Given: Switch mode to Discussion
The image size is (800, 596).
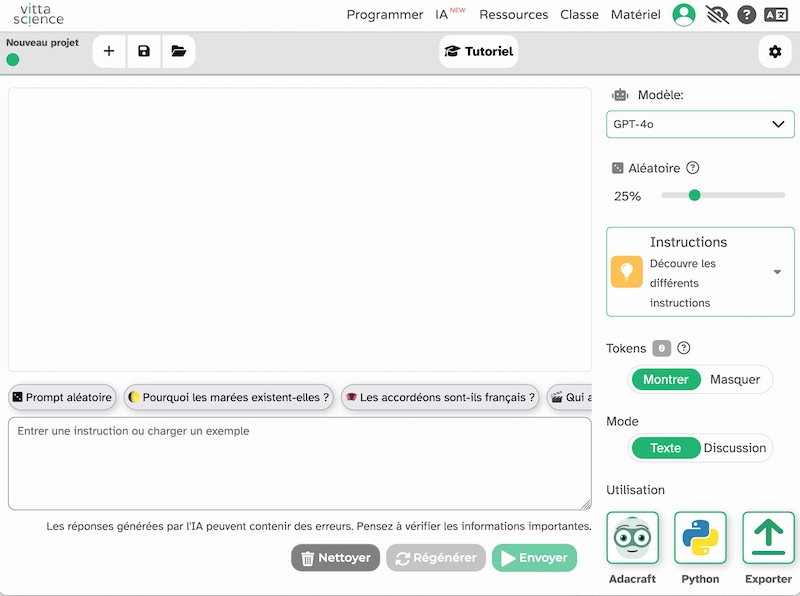Looking at the screenshot, I should click(735, 448).
